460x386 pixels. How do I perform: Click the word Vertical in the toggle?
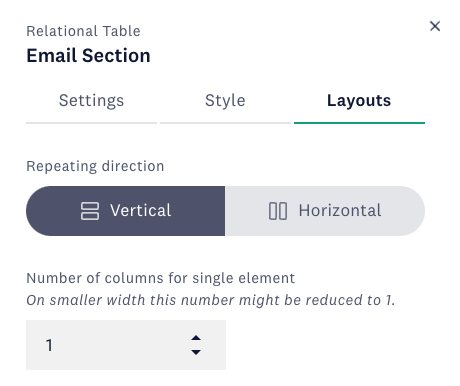(x=141, y=210)
